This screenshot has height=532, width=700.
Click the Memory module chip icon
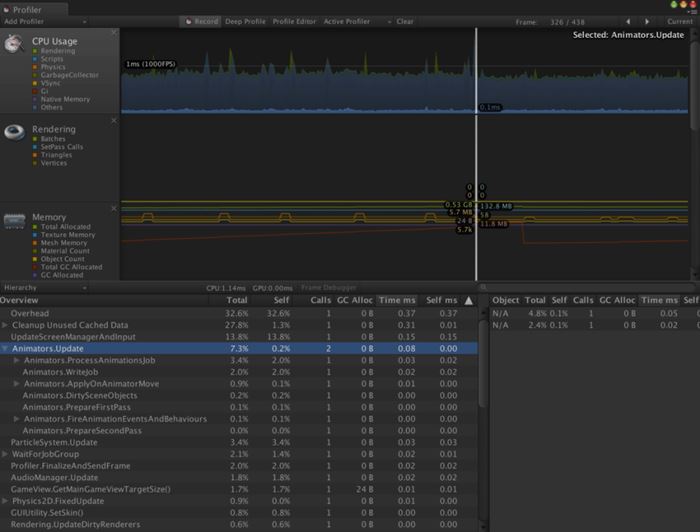[15, 219]
